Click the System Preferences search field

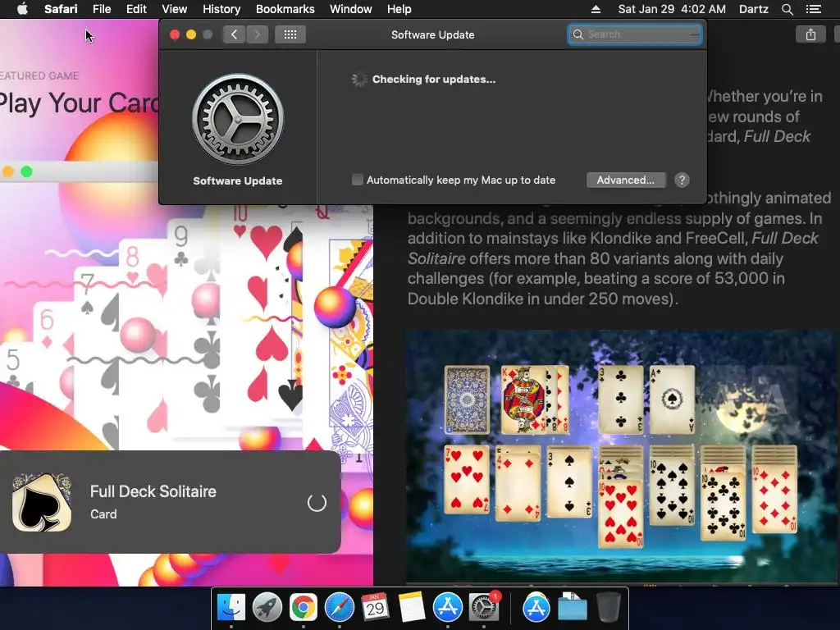tap(635, 34)
